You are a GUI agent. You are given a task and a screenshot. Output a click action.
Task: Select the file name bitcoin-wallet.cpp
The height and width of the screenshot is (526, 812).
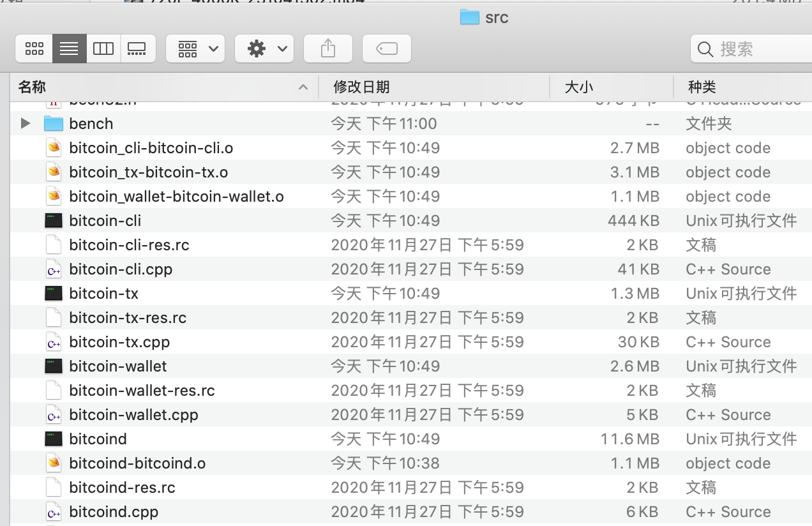[133, 415]
